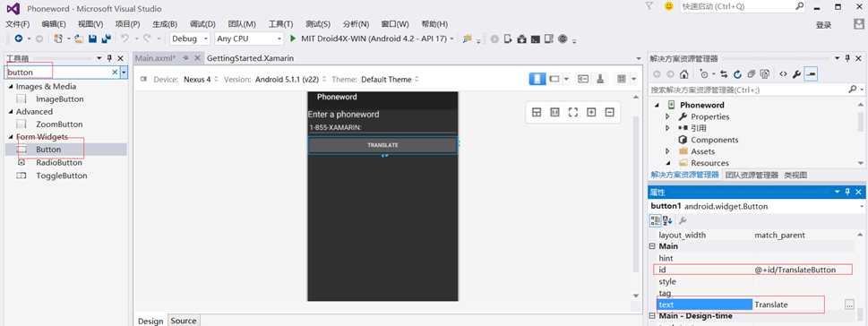Select portrait orientation in designer

coord(537,79)
